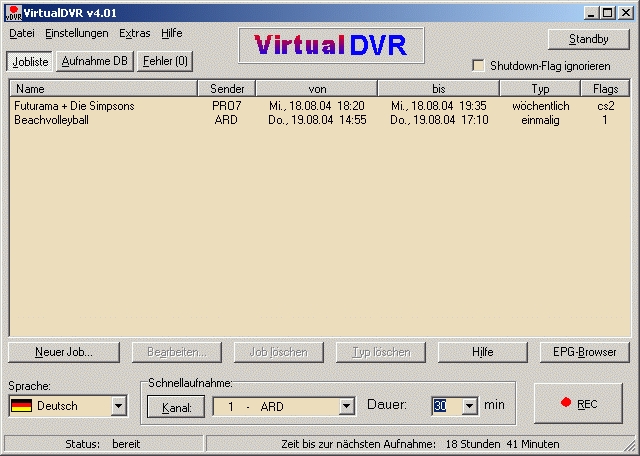Open the Einstellungen menu
This screenshot has width=640, height=456.
click(76, 33)
